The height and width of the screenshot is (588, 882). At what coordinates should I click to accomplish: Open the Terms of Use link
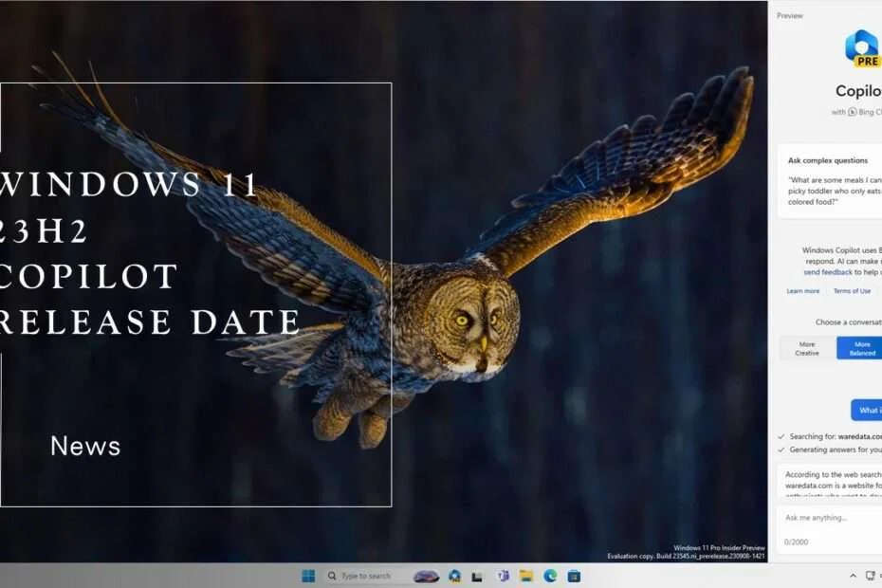[852, 290]
